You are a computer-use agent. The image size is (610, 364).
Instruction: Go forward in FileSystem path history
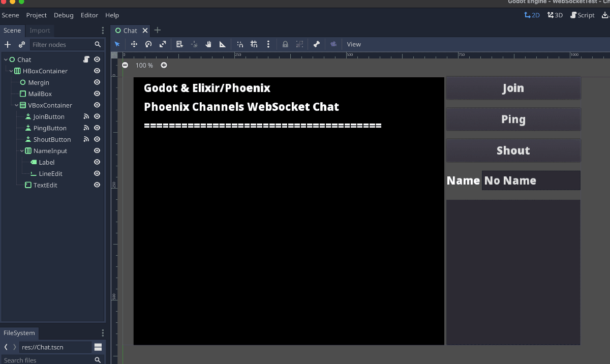pos(14,347)
